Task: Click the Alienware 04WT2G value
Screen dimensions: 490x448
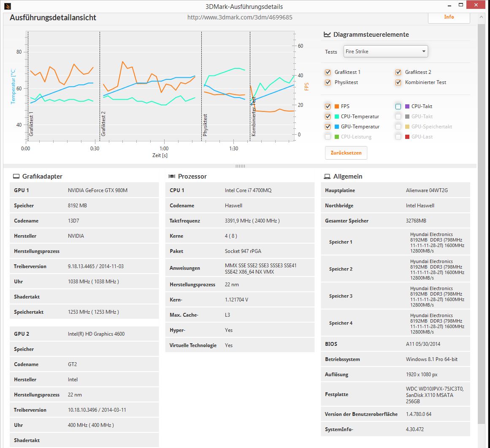Action: click(427, 190)
